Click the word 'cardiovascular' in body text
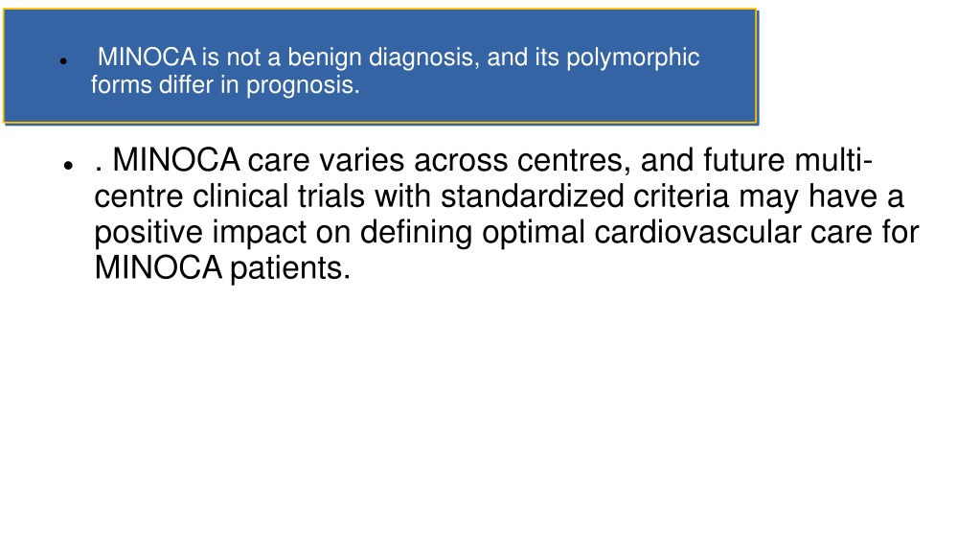 [x=697, y=232]
